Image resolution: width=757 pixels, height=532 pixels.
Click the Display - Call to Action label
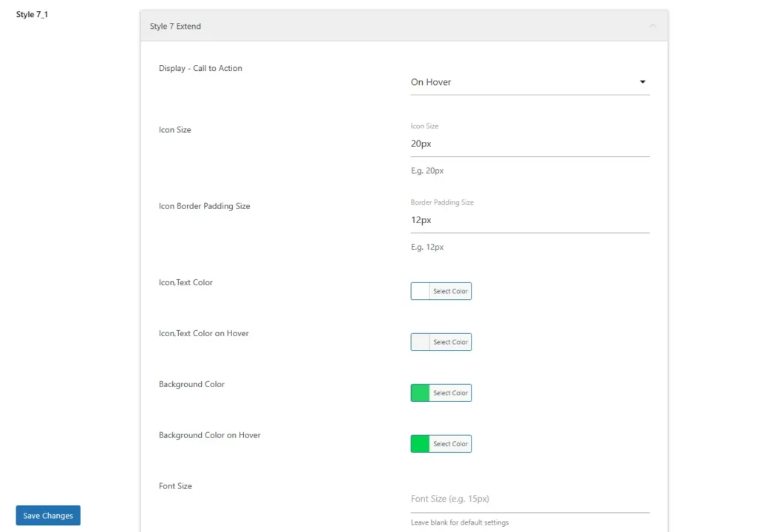coord(200,69)
